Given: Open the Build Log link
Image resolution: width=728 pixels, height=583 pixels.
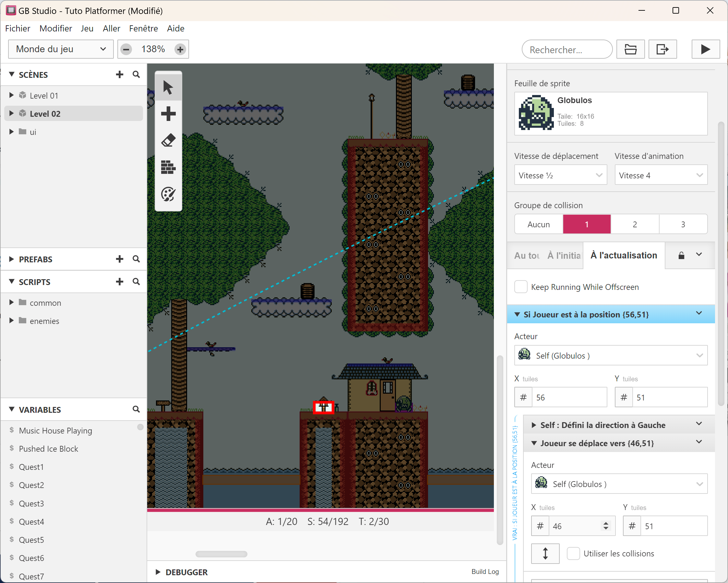Looking at the screenshot, I should coord(485,571).
